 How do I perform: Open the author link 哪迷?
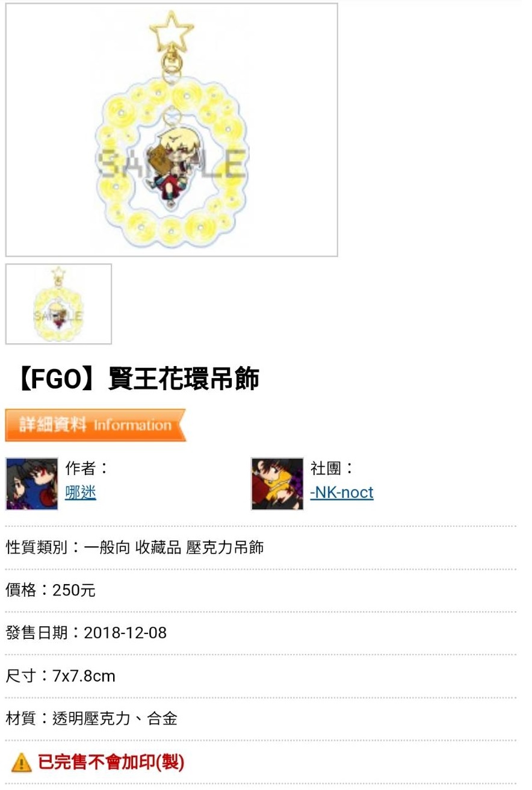pos(81,493)
